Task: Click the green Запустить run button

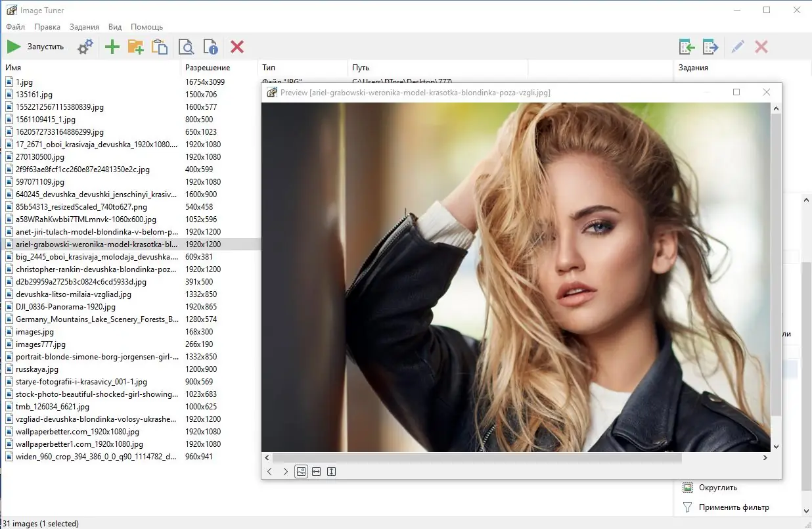Action: [x=35, y=47]
